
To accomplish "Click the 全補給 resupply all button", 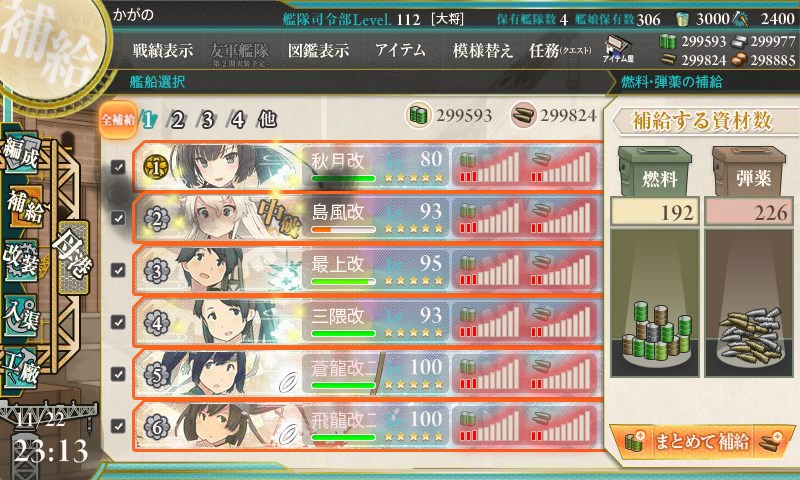I will coord(118,120).
